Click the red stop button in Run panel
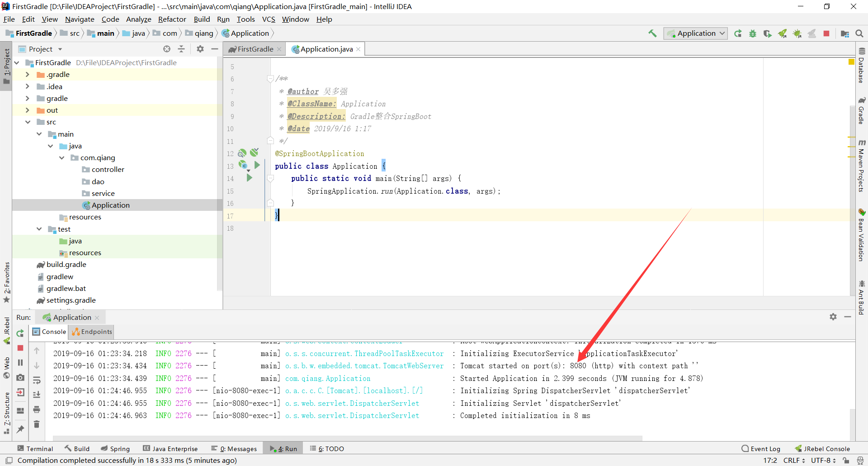Viewport: 868px width, 466px height. pyautogui.click(x=20, y=348)
